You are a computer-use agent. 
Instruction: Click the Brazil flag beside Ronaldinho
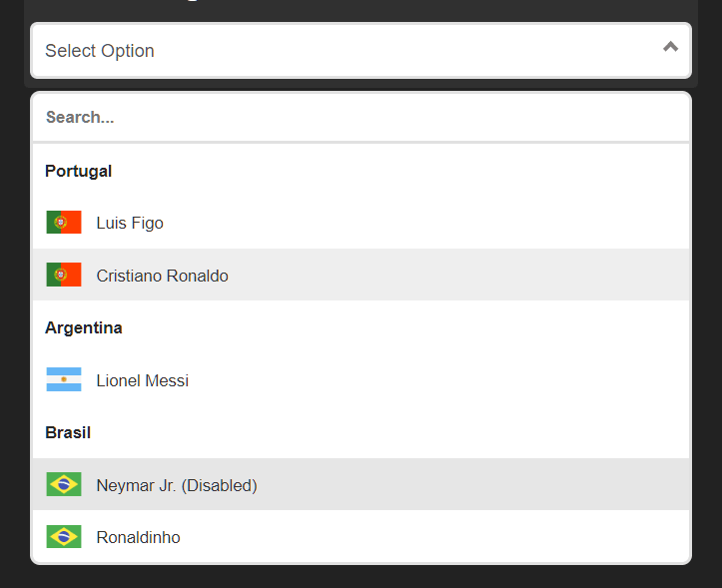(64, 537)
